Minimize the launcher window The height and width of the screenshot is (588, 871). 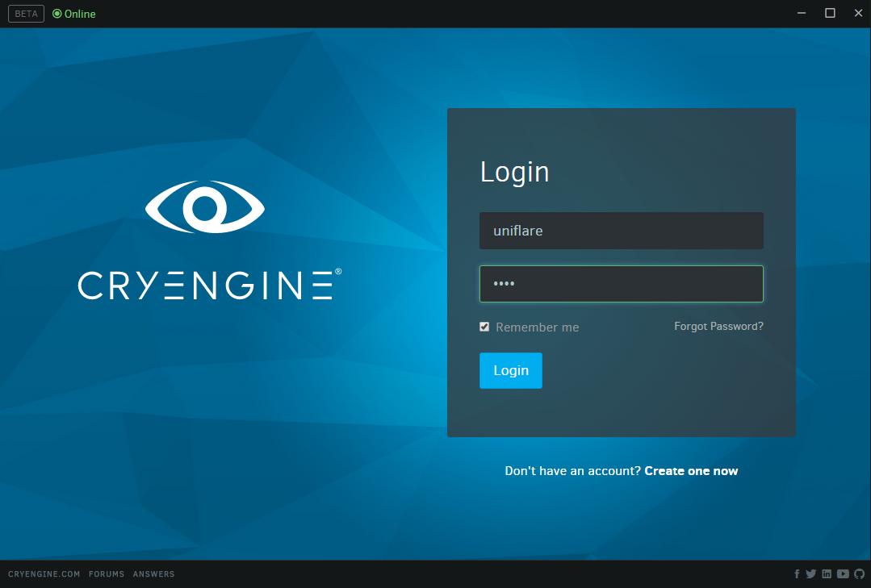802,14
